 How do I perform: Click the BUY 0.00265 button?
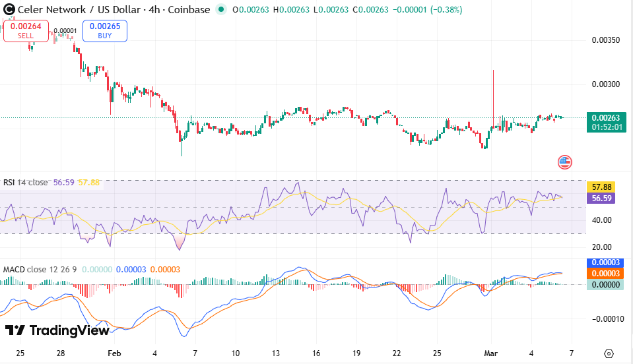tap(105, 30)
